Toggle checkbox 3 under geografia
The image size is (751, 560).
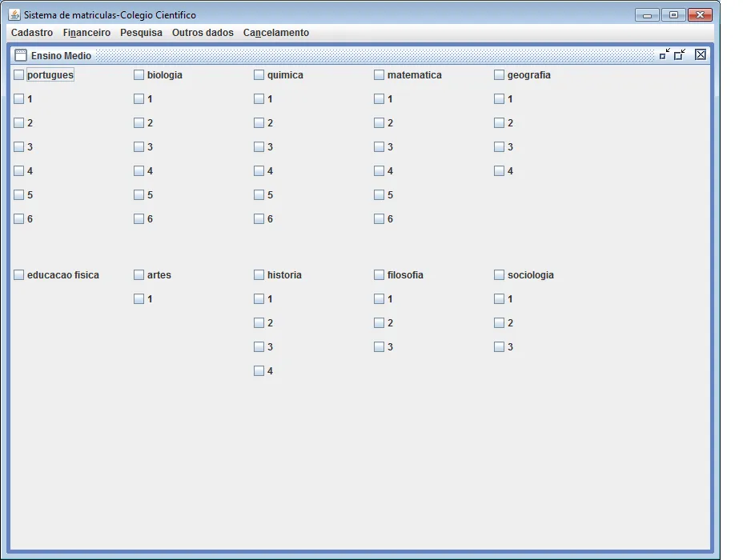(x=499, y=146)
